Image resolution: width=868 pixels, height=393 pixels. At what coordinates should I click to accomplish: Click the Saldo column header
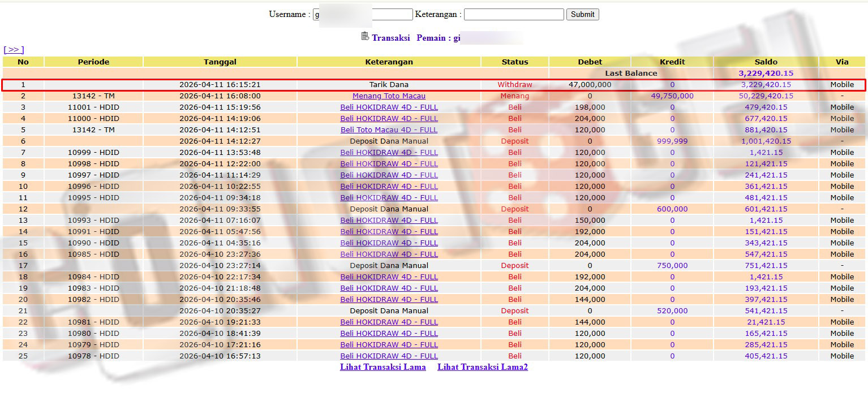tap(766, 62)
